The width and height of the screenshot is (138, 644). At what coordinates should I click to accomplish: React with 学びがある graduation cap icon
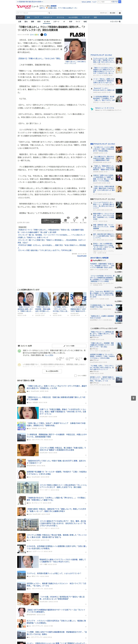66,220
